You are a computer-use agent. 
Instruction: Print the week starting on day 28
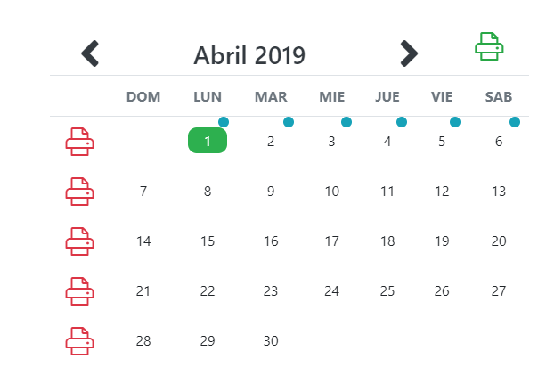pos(79,341)
